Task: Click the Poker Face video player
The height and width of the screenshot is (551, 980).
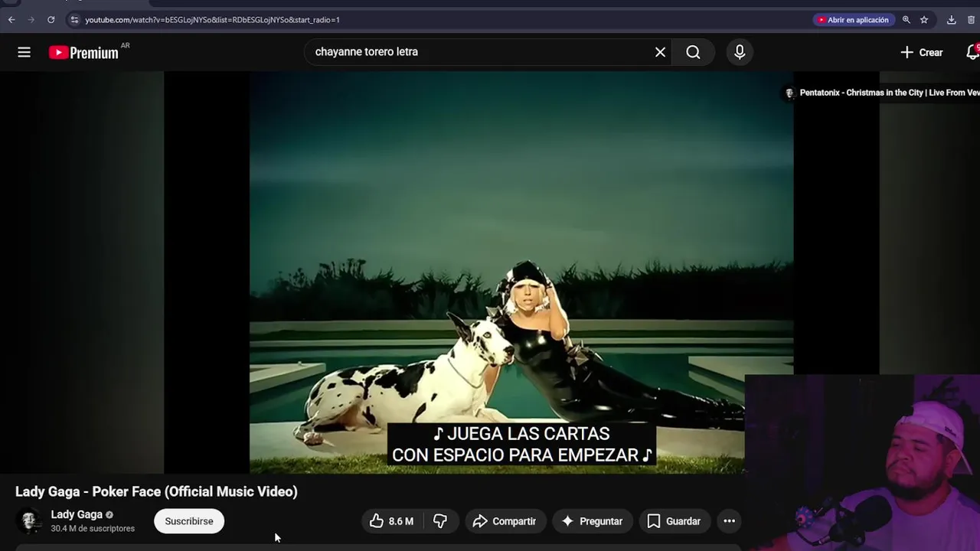Action: point(521,272)
